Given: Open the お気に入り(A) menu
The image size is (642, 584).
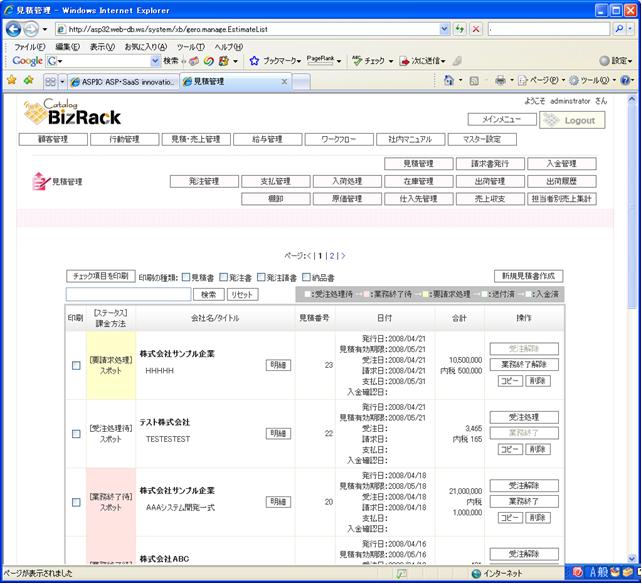Looking at the screenshot, I should tap(146, 47).
